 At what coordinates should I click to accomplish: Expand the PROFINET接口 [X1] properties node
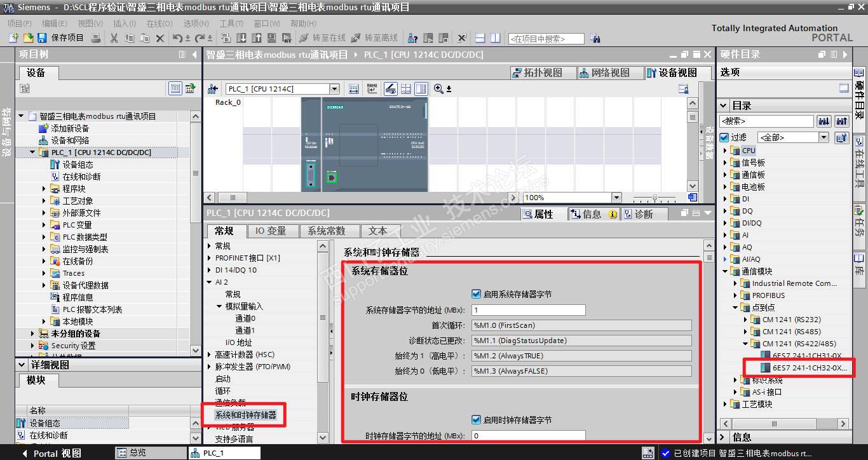[210, 258]
